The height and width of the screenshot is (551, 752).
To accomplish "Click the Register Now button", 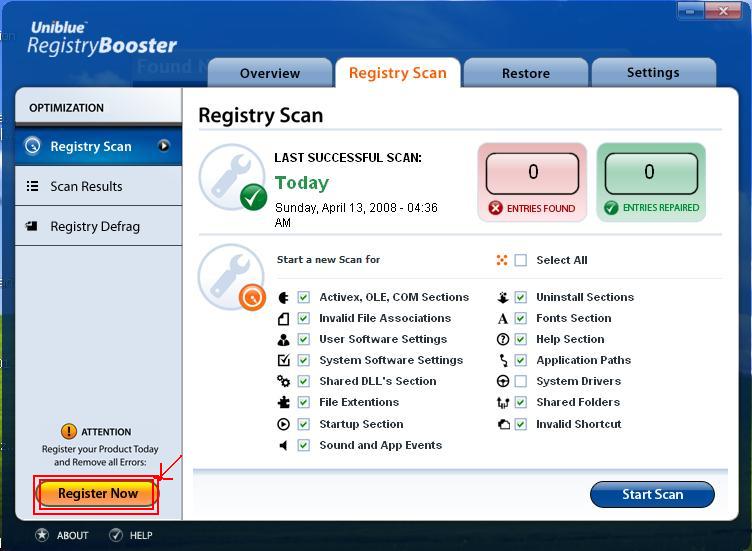I will (x=96, y=493).
